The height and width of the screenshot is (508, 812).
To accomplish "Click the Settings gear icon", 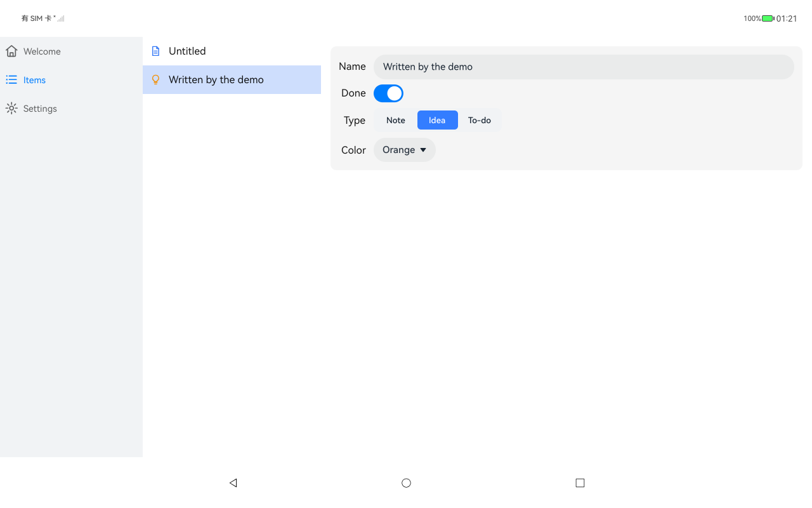I will coord(11,109).
